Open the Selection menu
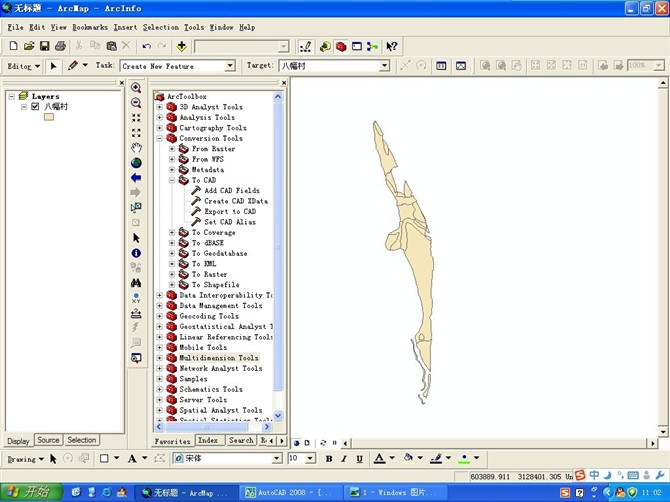 pyautogui.click(x=160, y=27)
